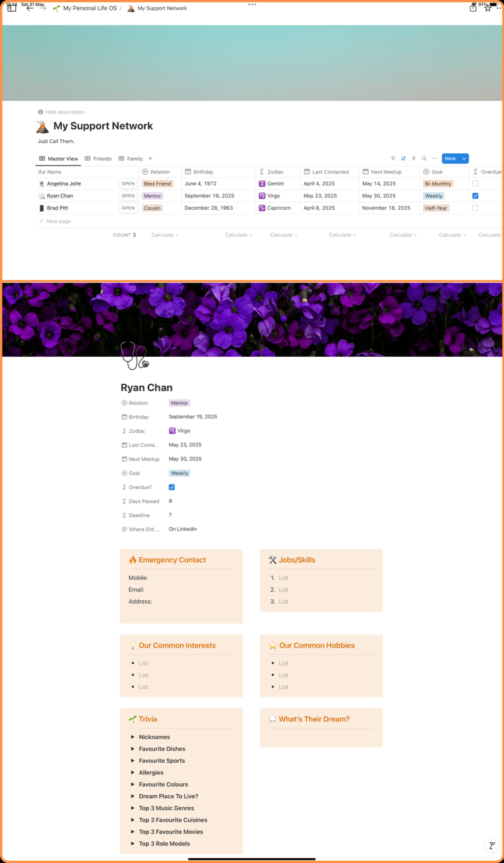Open Calculate dropdown under Next Meetup column
The image size is (504, 863).
tap(403, 235)
